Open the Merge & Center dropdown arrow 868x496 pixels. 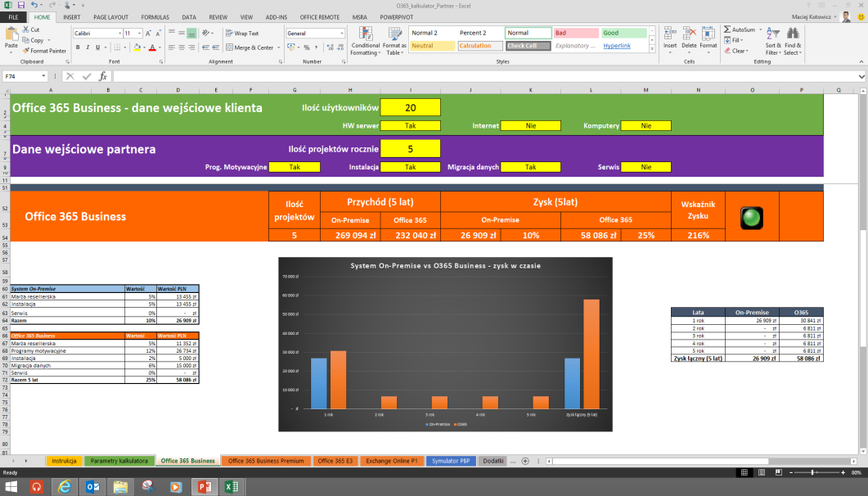pyautogui.click(x=278, y=47)
